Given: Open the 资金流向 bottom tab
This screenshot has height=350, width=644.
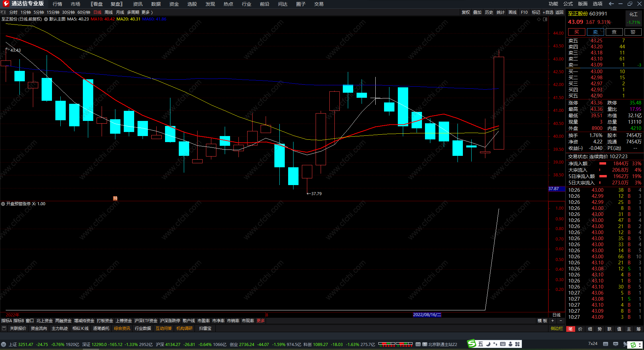Looking at the screenshot, I should point(39,329).
